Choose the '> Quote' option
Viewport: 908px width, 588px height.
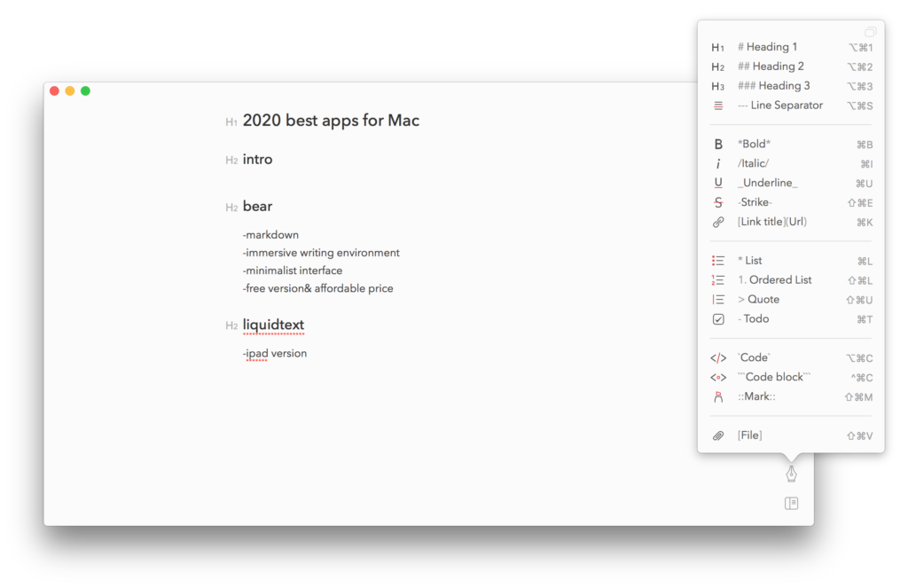tap(758, 300)
